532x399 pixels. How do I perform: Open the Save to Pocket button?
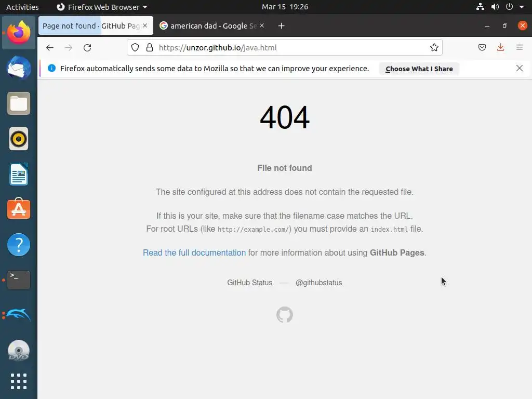pyautogui.click(x=482, y=47)
